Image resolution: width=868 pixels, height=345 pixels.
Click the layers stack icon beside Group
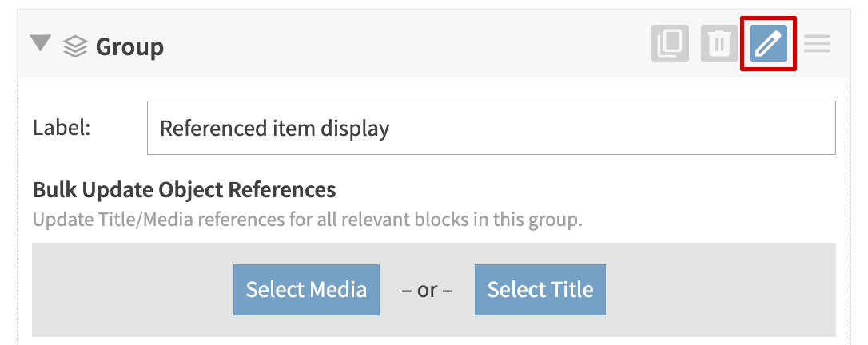[x=75, y=46]
